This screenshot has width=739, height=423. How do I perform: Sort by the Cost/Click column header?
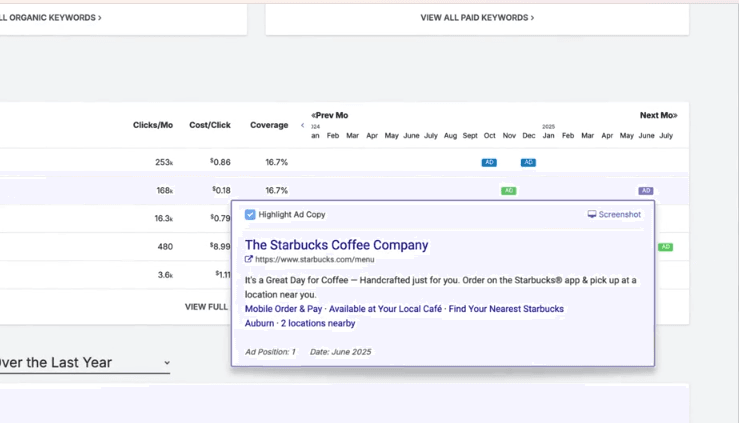[x=210, y=125]
